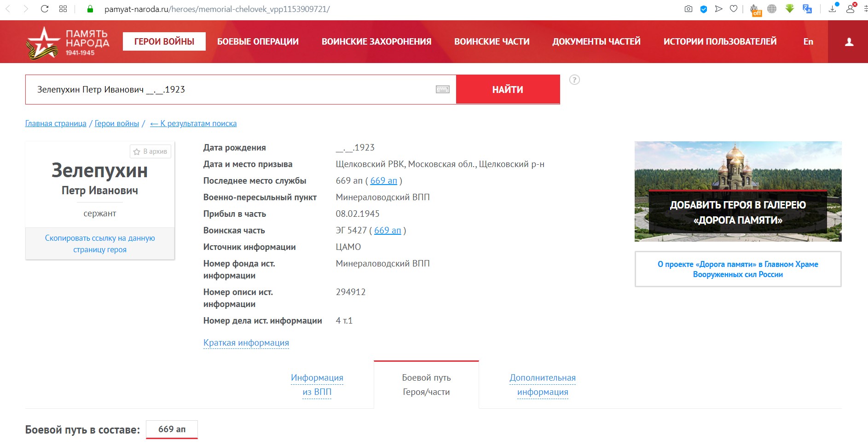Open the speed dial grid icon
This screenshot has height=446, width=868.
[63, 9]
